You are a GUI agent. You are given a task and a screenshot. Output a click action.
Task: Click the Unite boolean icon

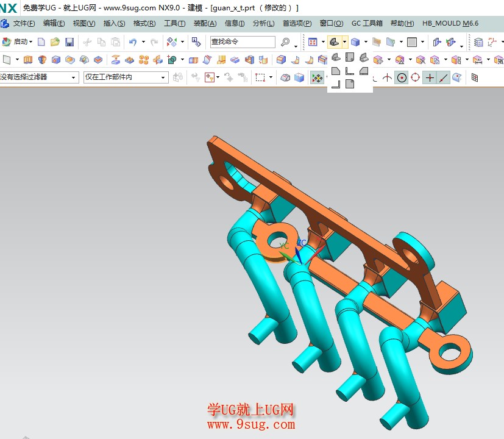(172, 60)
